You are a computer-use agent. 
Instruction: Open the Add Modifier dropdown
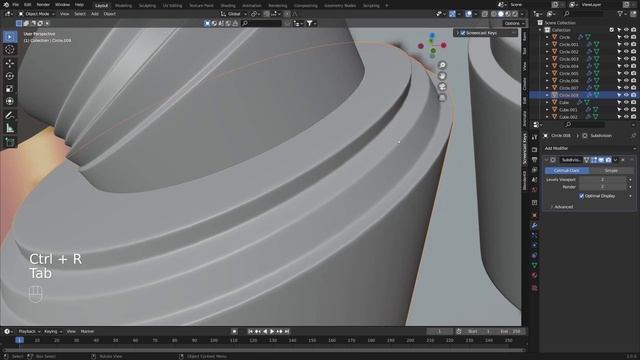point(590,148)
